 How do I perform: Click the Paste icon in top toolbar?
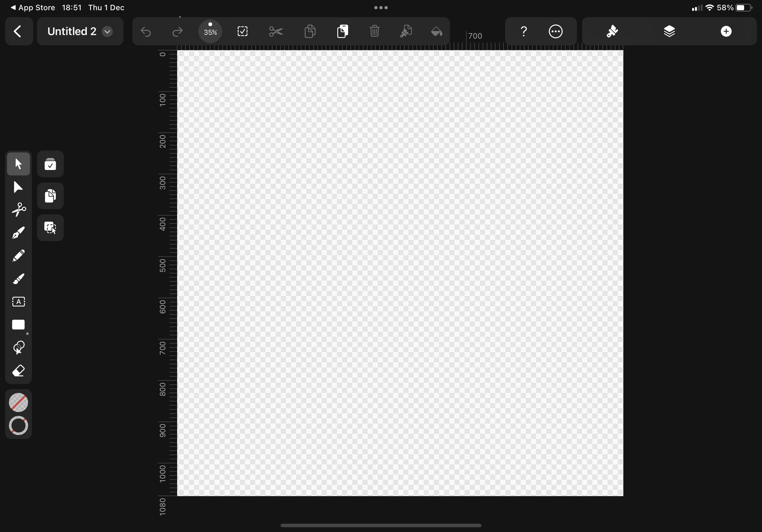(342, 32)
